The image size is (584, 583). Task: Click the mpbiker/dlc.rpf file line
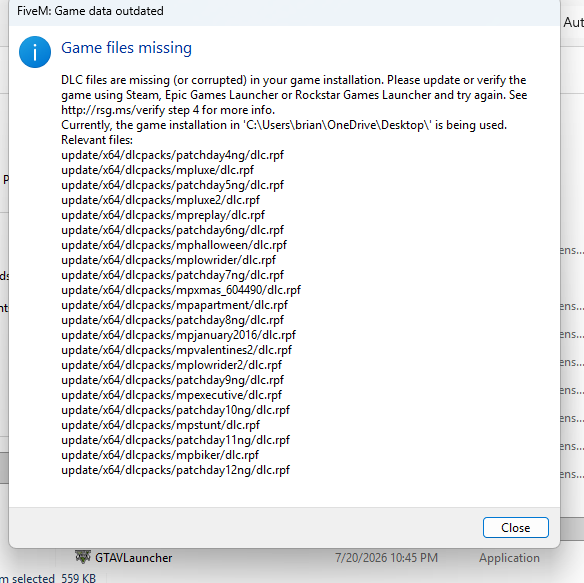160,455
